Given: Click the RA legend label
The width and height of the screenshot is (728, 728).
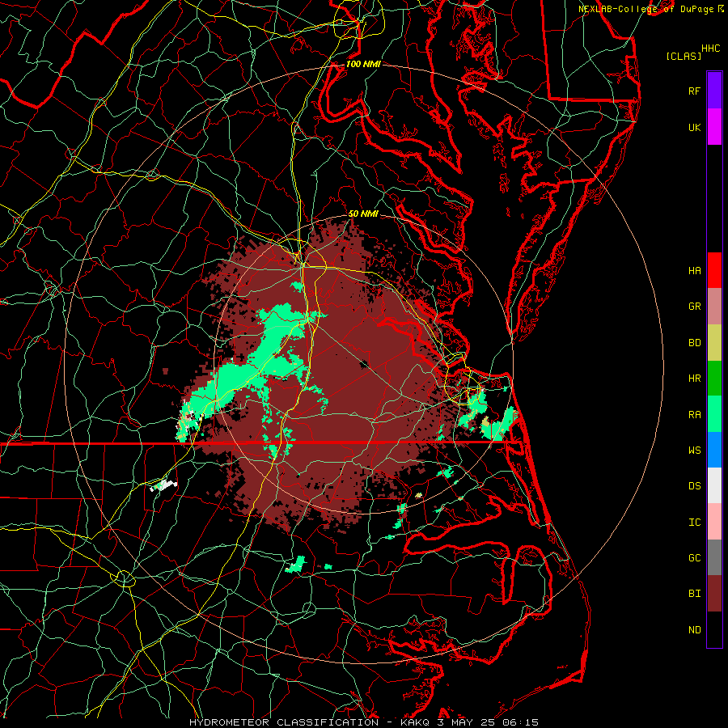Looking at the screenshot, I should 694,415.
